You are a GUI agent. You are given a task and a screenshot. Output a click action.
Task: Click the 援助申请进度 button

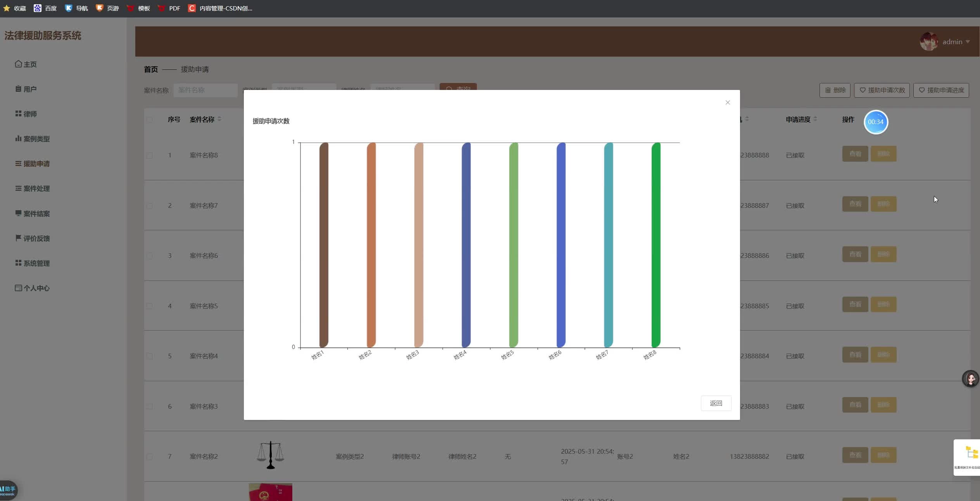coord(941,90)
